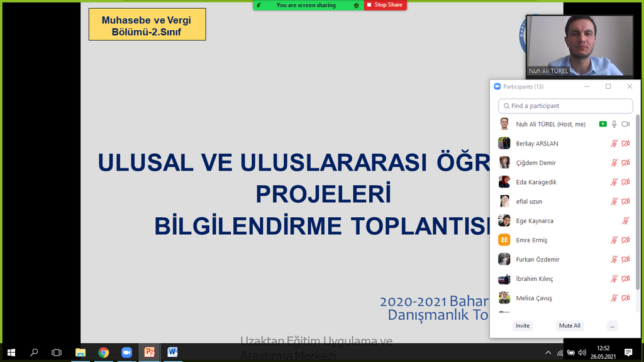Select Nuh Ali TÜREL (Host, me) row
The image size is (644, 362).
563,124
